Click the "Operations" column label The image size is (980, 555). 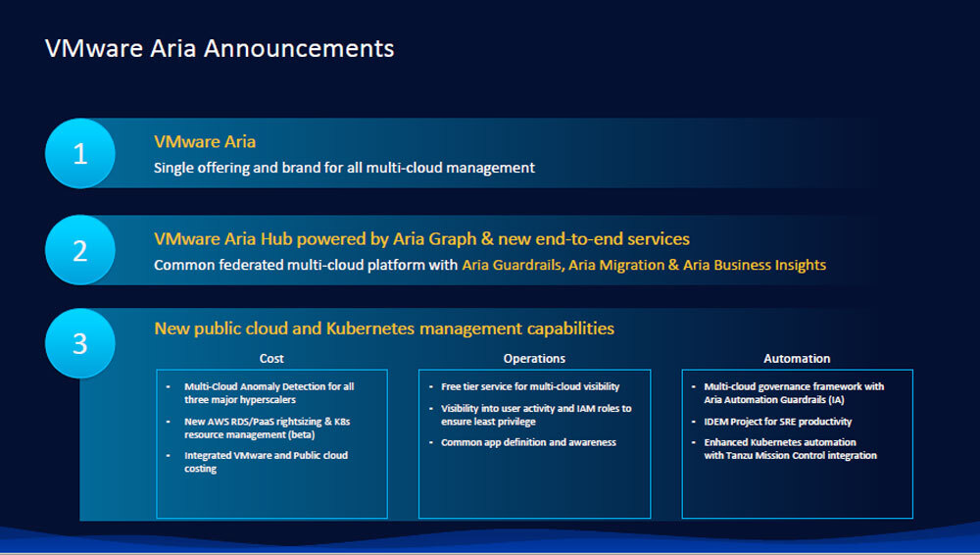click(534, 359)
